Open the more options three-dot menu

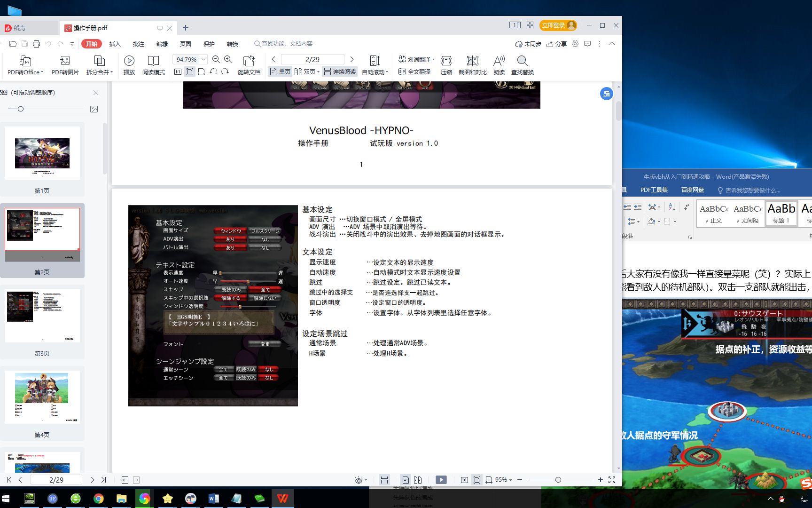pyautogui.click(x=599, y=44)
